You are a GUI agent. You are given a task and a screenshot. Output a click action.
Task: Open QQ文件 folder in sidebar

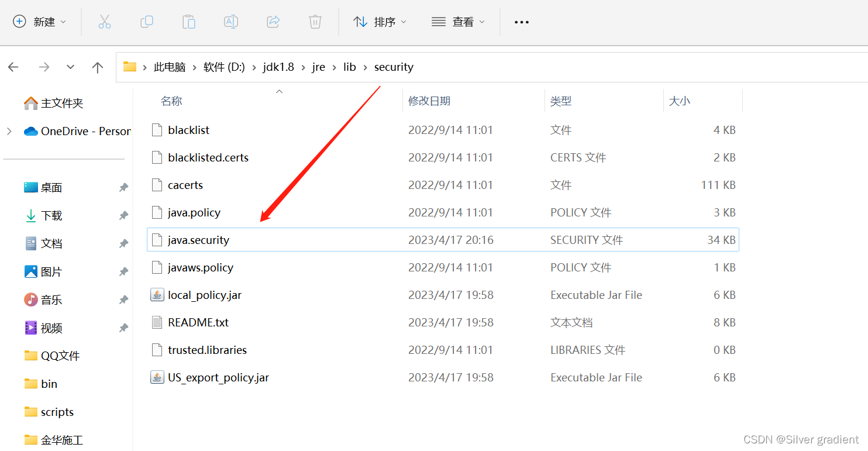click(60, 356)
